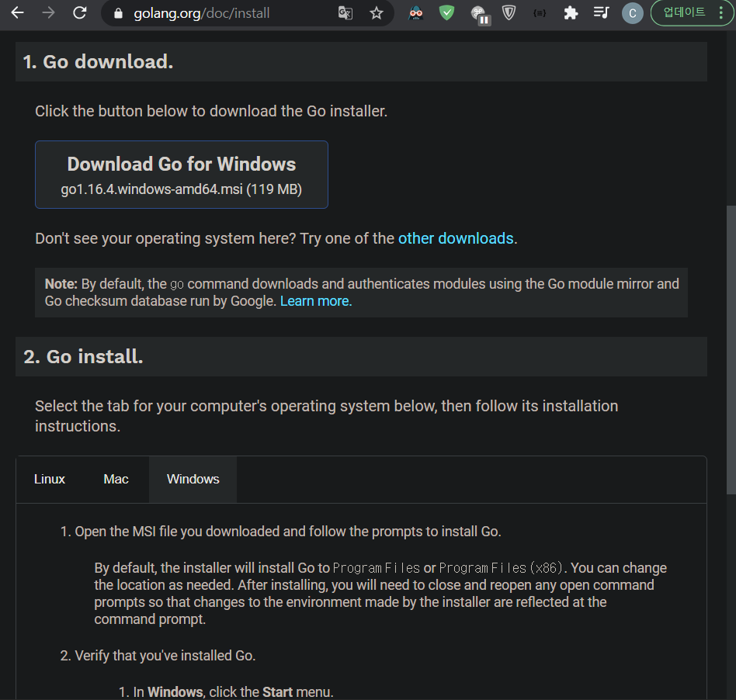Open the green shield extension
This screenshot has height=700, width=736.
tap(446, 12)
